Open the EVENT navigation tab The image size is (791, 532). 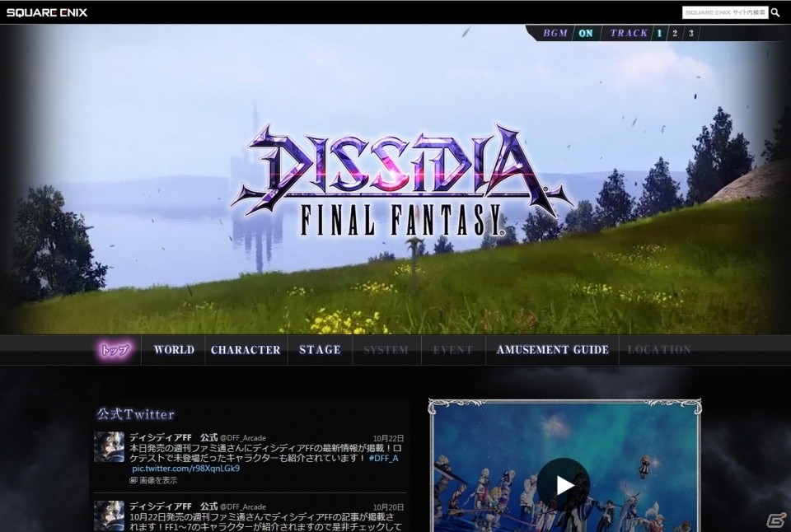coord(453,349)
